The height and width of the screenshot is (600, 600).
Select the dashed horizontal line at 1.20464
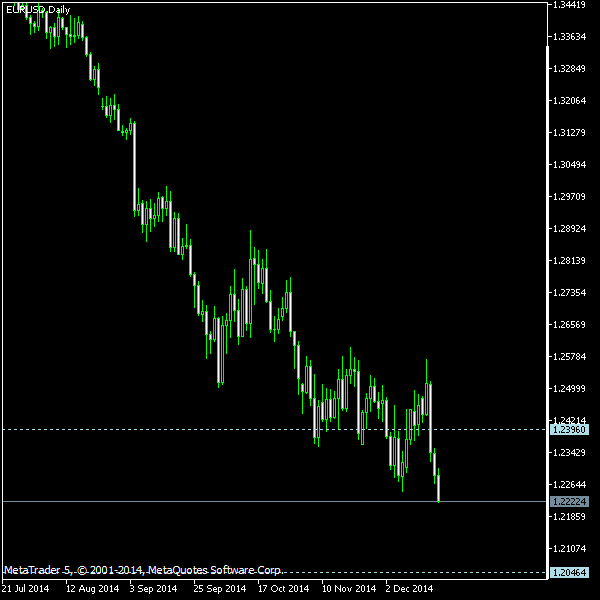274,572
